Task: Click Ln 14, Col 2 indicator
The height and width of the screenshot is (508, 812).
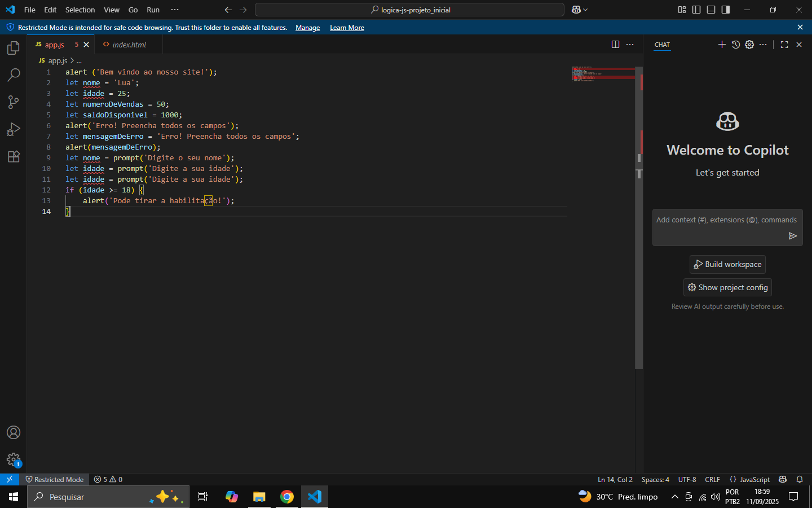Action: (615, 479)
